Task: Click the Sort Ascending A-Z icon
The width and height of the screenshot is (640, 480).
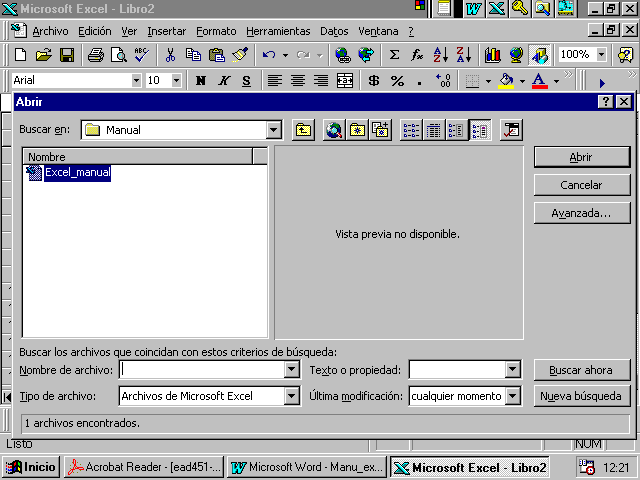Action: (x=441, y=54)
